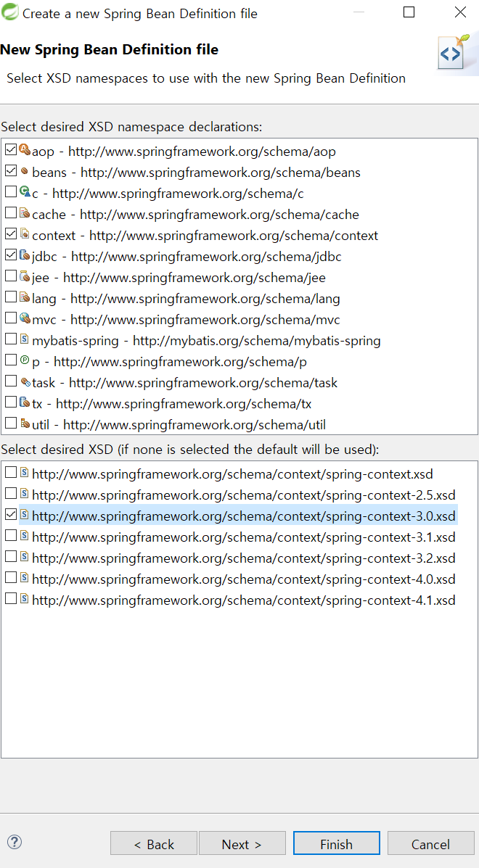The width and height of the screenshot is (479, 868).
Task: Go to previous page with Back button
Action: pyautogui.click(x=153, y=843)
